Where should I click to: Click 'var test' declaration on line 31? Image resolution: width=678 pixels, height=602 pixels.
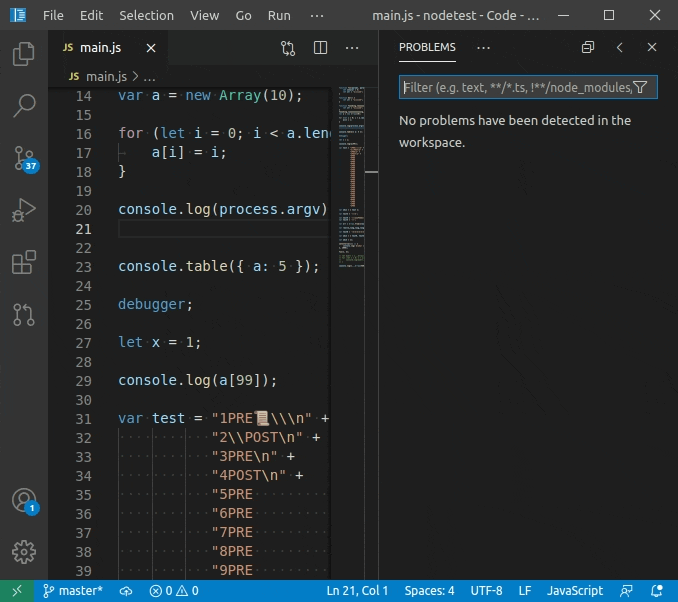tap(151, 419)
